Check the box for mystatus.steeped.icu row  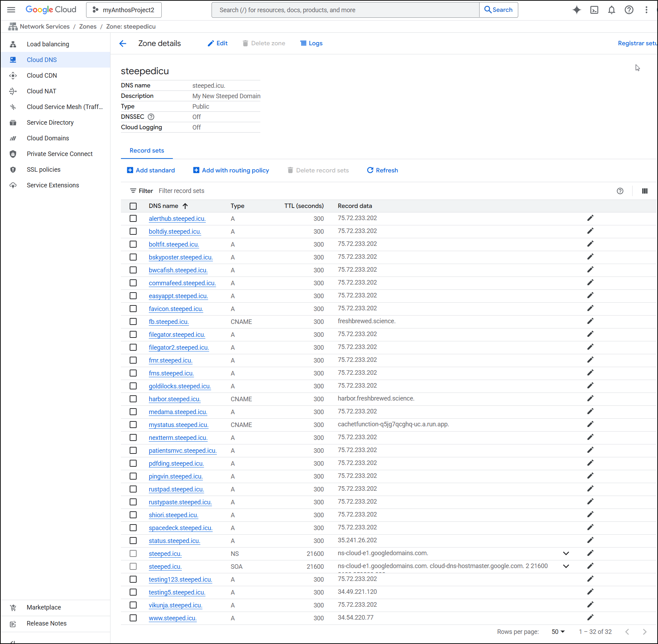133,425
